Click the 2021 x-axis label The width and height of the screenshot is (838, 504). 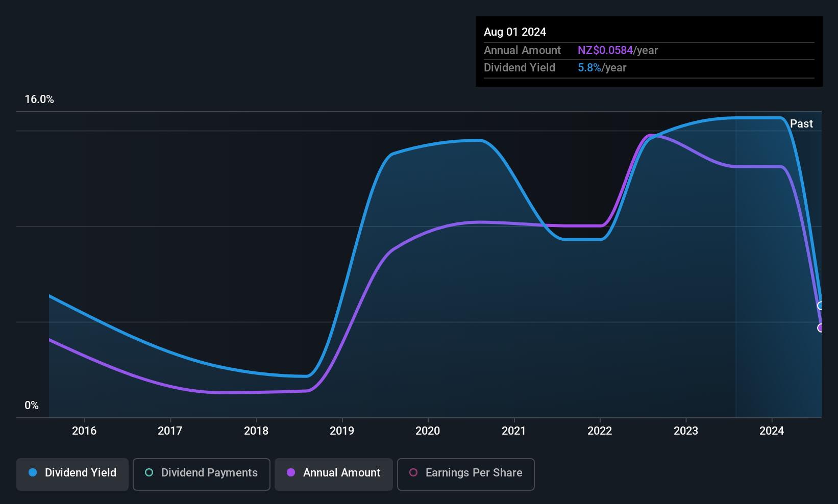click(x=514, y=431)
